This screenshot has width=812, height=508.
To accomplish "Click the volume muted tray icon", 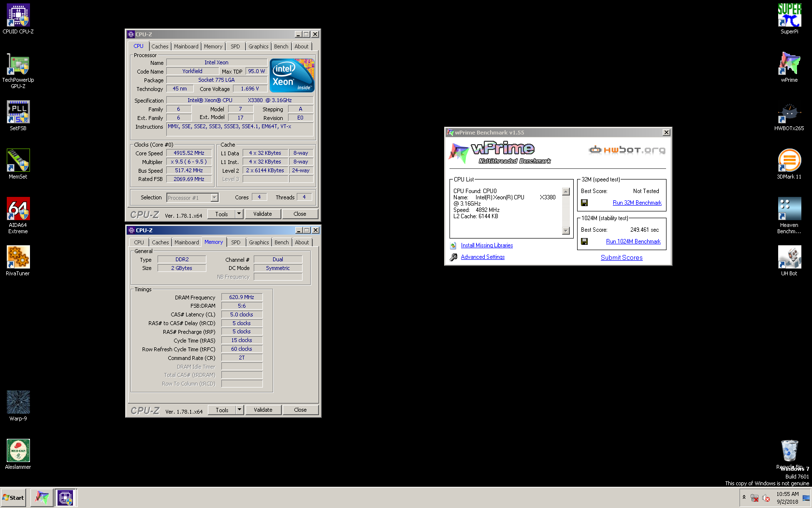I will click(x=766, y=498).
